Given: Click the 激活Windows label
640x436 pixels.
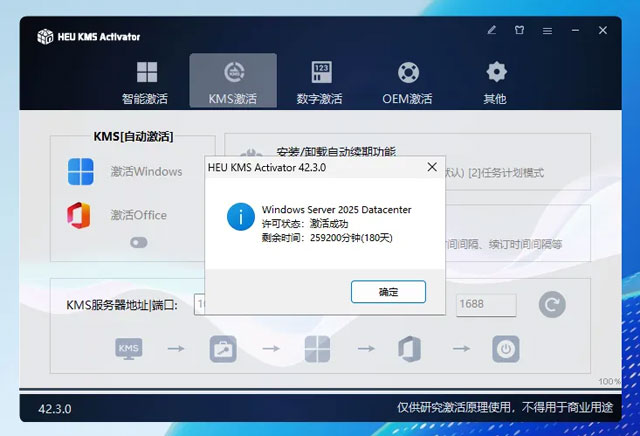Looking at the screenshot, I should [146, 171].
